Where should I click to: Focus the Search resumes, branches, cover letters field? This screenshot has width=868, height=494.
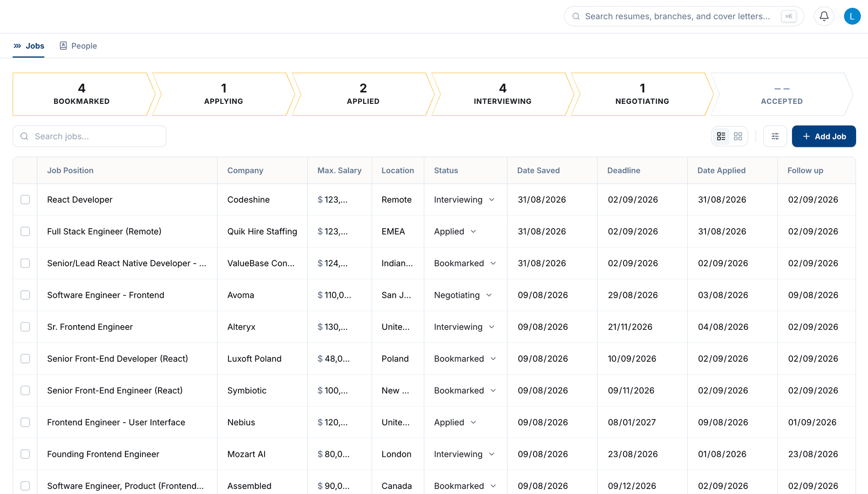pyautogui.click(x=684, y=16)
